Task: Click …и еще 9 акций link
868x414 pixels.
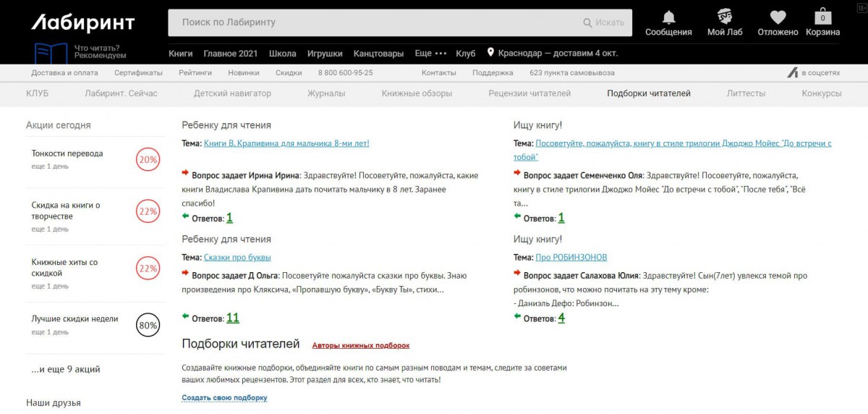Action: coord(66,369)
